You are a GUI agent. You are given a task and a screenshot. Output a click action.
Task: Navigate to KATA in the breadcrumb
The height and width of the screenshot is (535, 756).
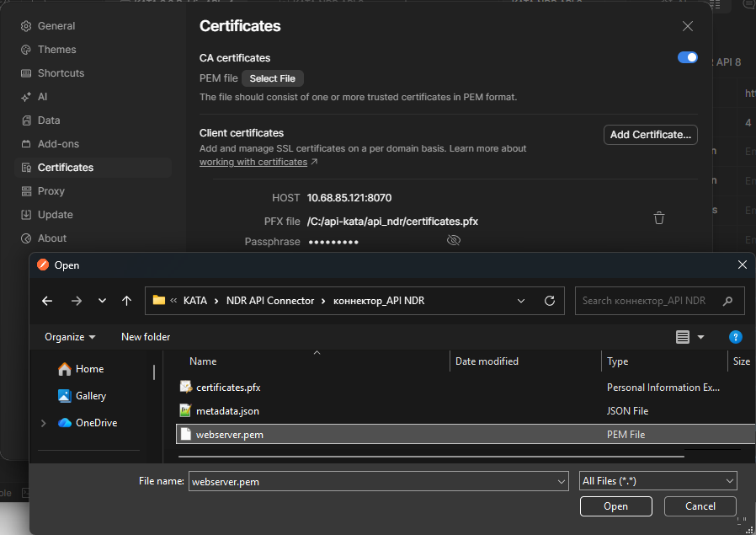(194, 301)
